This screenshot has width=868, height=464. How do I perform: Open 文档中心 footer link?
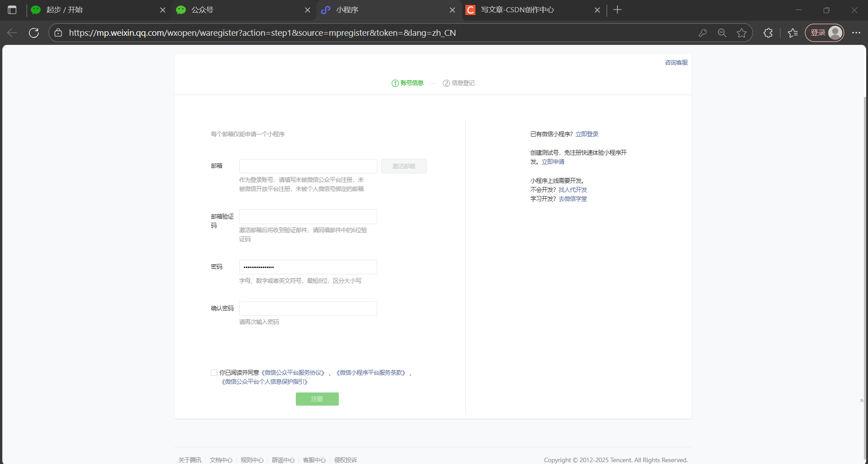(x=221, y=460)
